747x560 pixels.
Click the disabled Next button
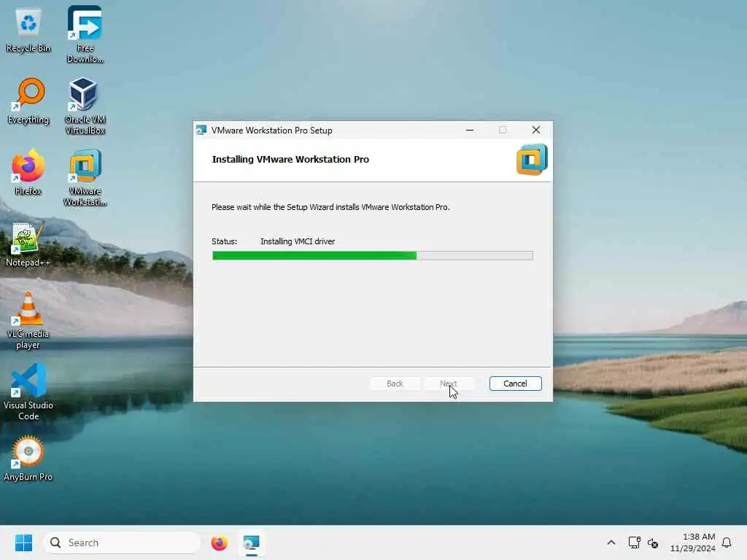(449, 384)
